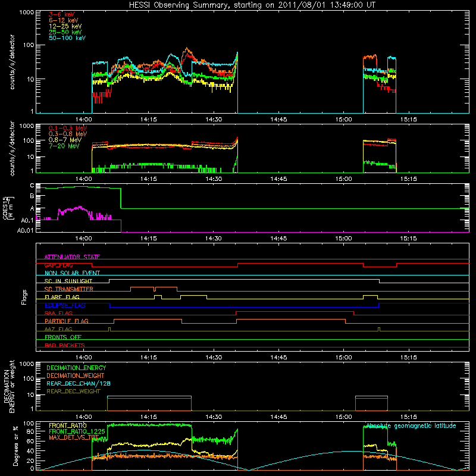Click the Flags panel axis label

[x=24, y=297]
